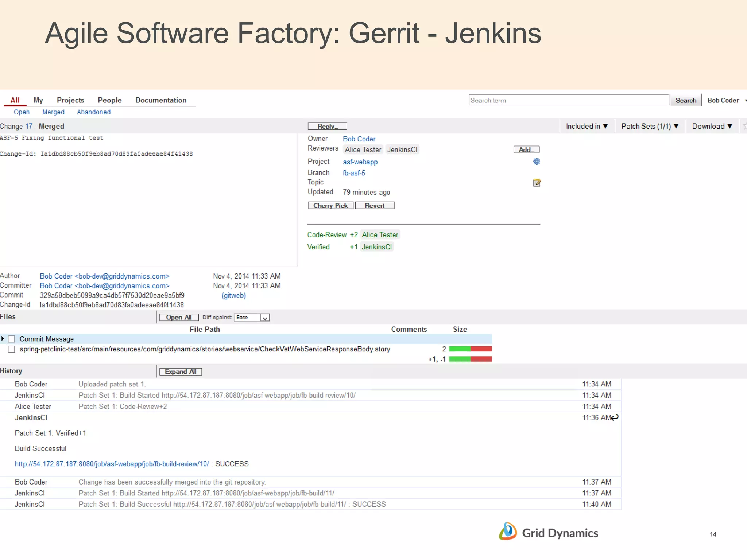The height and width of the screenshot is (560, 747).
Task: Open the Diff against Base combo box
Action: (x=252, y=318)
